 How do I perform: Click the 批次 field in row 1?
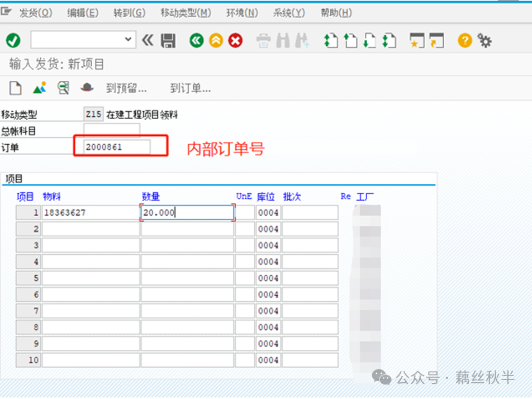tap(310, 213)
